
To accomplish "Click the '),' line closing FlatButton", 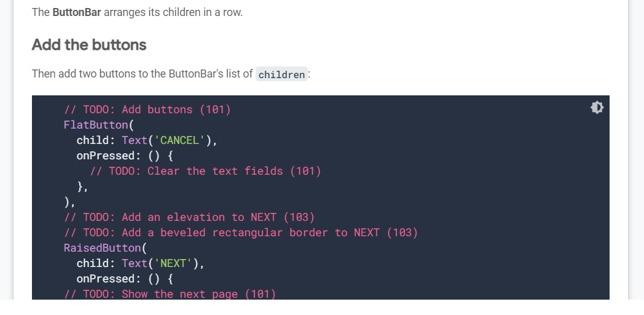I will pyautogui.click(x=70, y=202).
